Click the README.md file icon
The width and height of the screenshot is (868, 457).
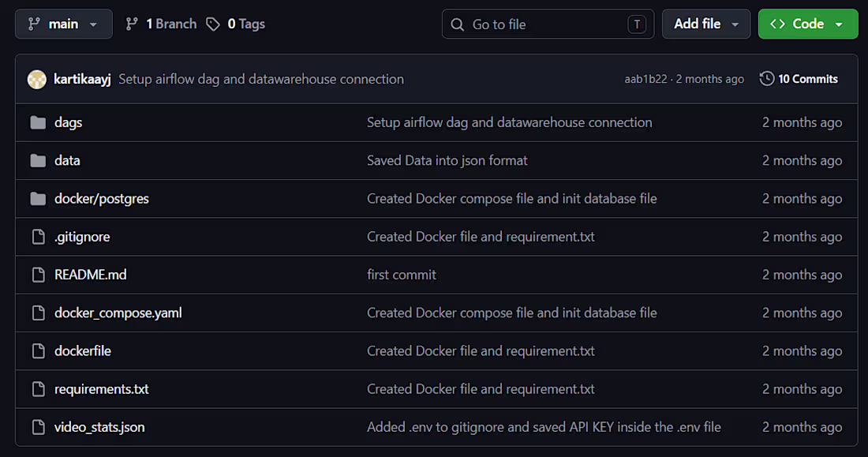38,275
